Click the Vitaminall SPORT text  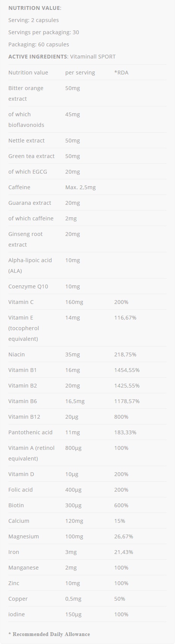point(92,57)
